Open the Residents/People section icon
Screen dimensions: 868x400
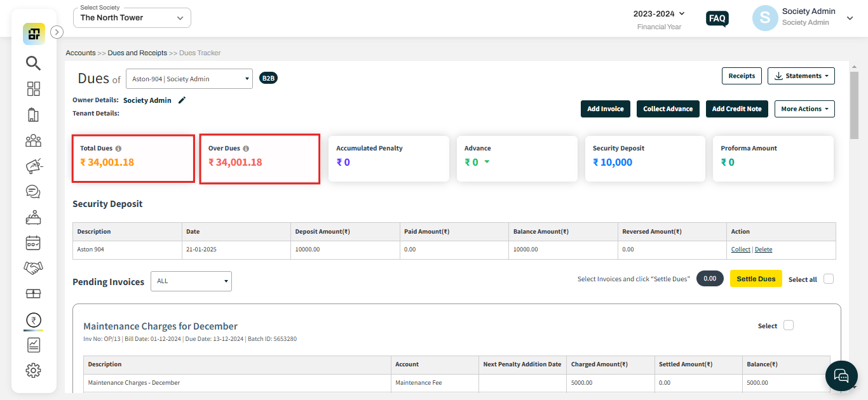pos(34,140)
